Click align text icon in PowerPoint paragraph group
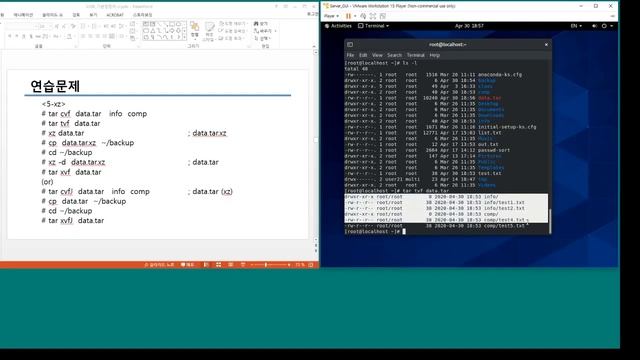The image size is (640, 360). (133, 31)
